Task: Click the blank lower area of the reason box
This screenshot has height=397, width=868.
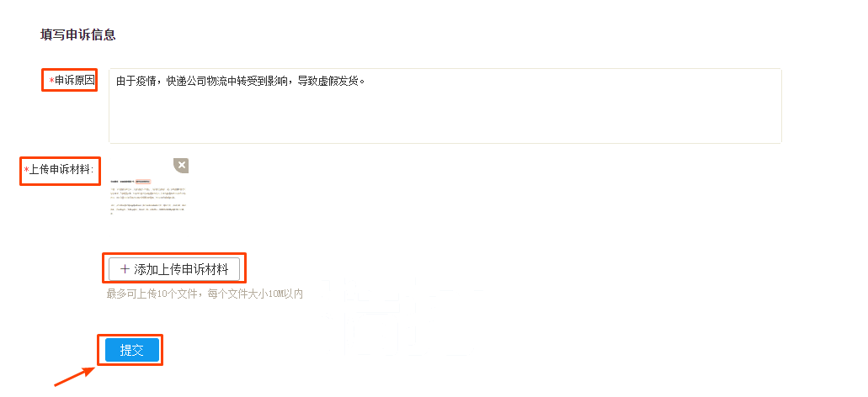Action: (x=445, y=119)
